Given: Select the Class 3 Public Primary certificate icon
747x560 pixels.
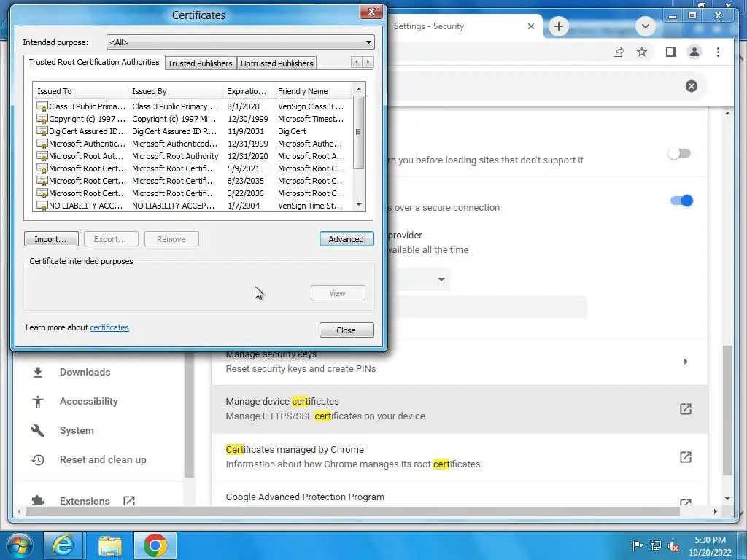Looking at the screenshot, I should click(x=42, y=106).
